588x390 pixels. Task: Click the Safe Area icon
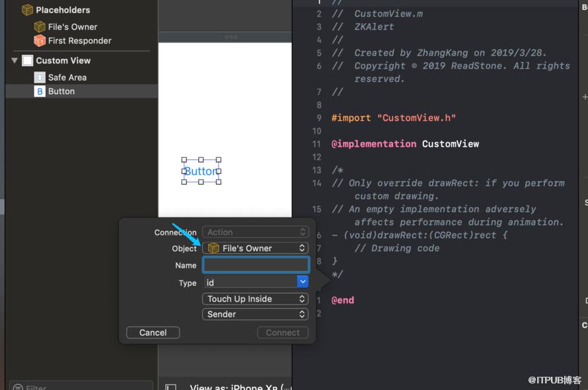pos(40,77)
